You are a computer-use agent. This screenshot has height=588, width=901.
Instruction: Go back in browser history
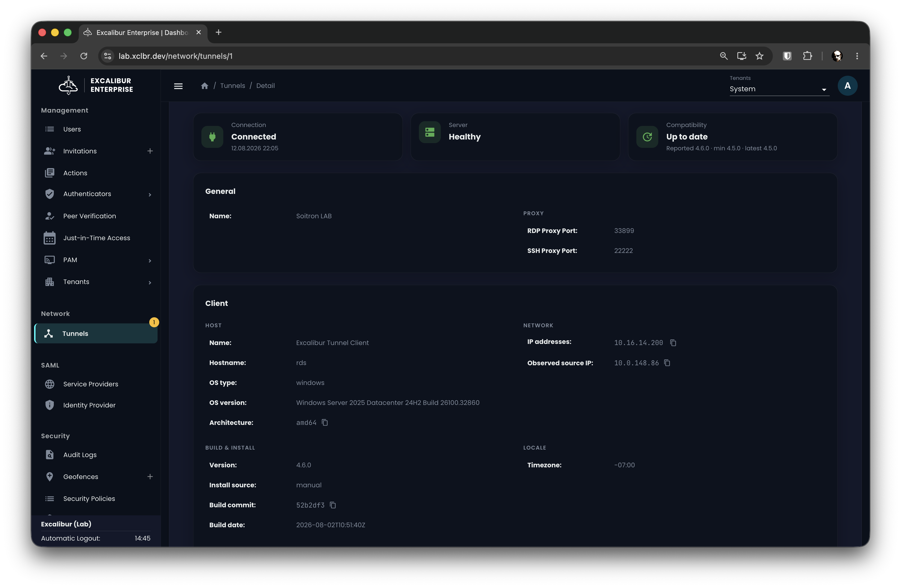click(x=44, y=56)
